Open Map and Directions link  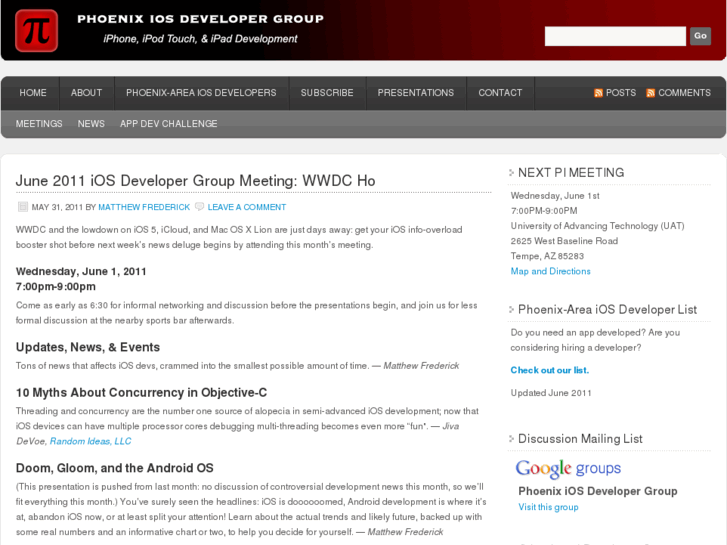[550, 271]
